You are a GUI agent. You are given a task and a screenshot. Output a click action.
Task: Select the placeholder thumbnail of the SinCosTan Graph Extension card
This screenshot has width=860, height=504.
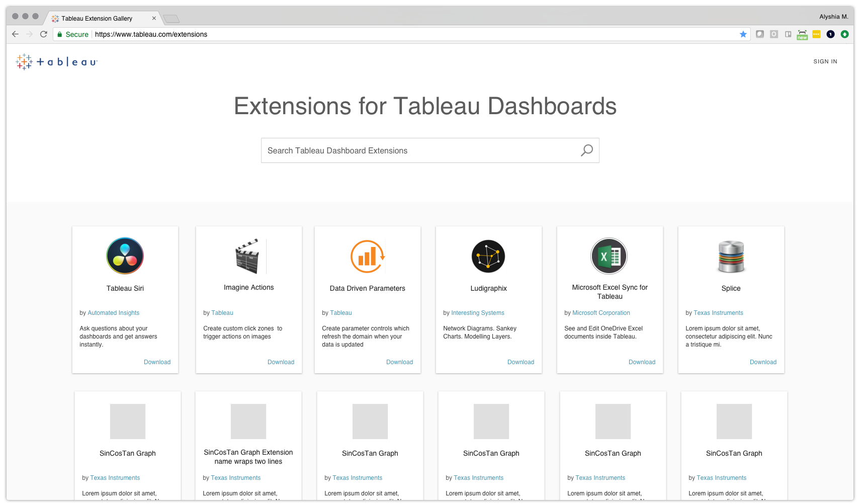248,422
